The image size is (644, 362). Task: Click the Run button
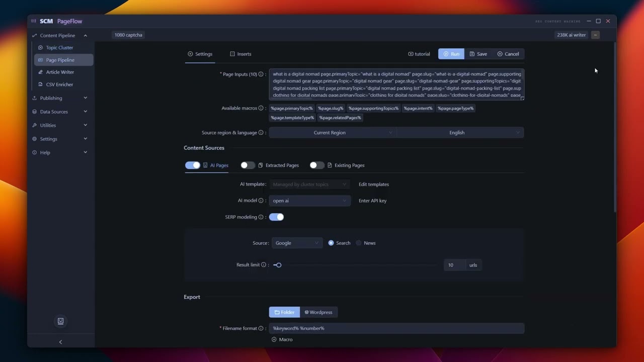coord(451,54)
